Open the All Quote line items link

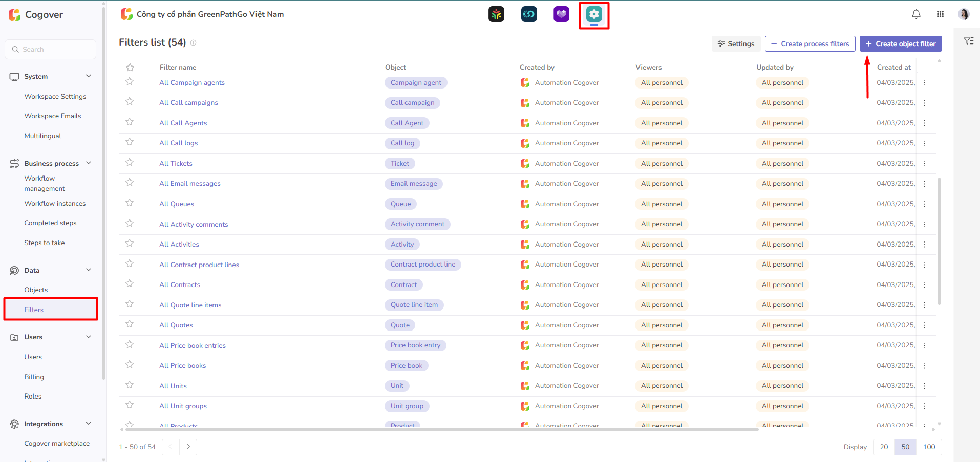(190, 305)
